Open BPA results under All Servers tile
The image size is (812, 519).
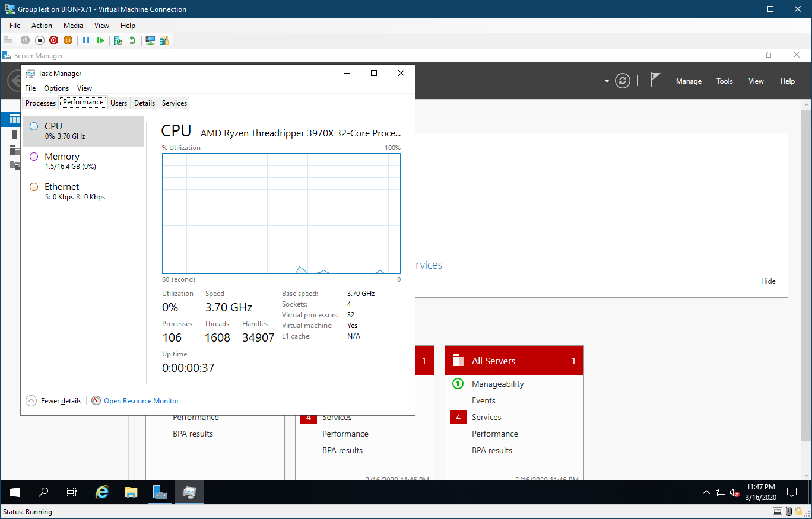pos(492,450)
